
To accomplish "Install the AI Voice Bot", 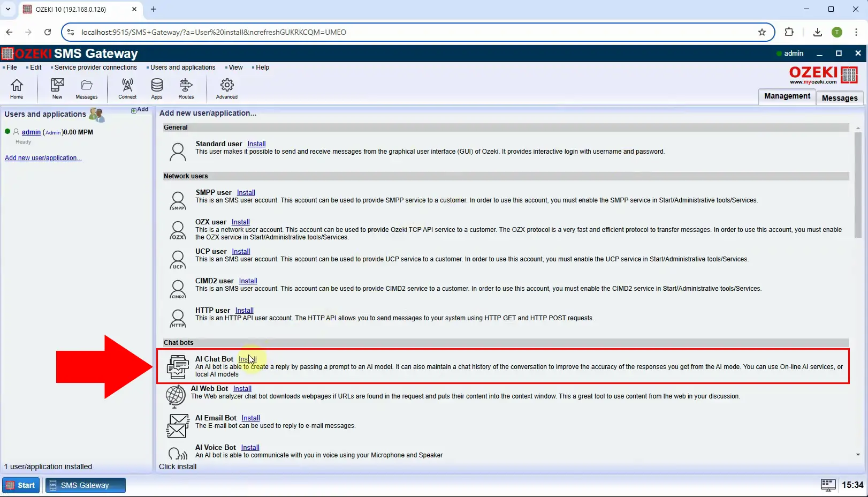I will coord(250,448).
